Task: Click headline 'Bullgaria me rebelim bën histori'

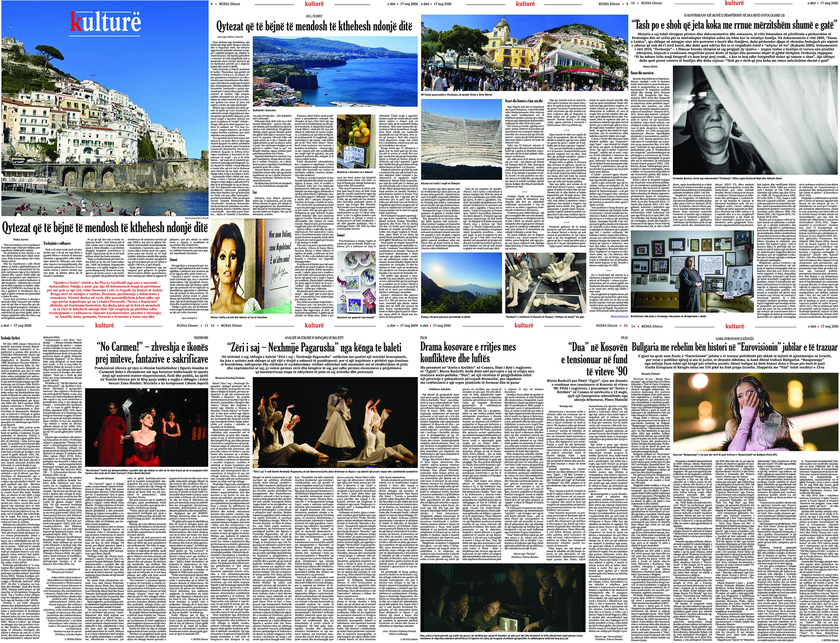Action: tap(734, 348)
